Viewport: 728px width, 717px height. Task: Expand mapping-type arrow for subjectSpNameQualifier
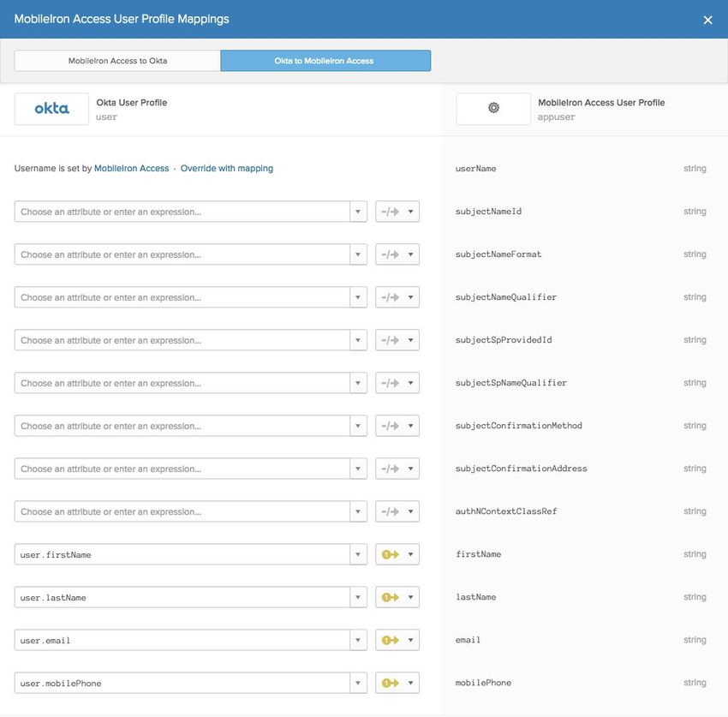(x=411, y=383)
